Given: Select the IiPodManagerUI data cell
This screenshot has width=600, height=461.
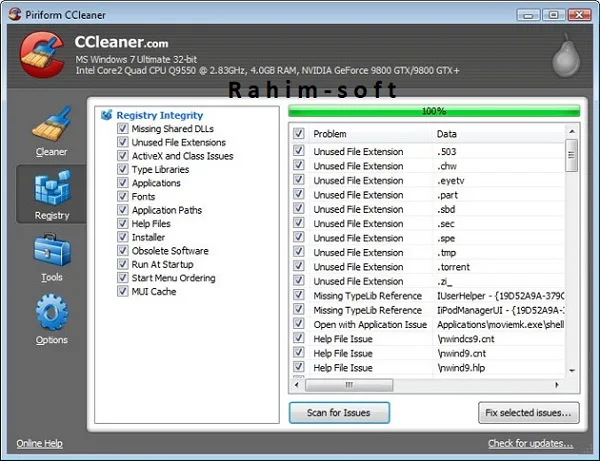Looking at the screenshot, I should click(499, 310).
